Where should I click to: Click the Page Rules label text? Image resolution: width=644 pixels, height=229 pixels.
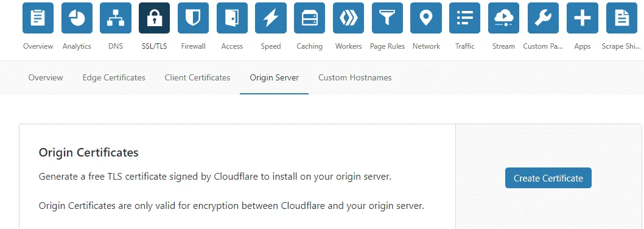pos(387,46)
